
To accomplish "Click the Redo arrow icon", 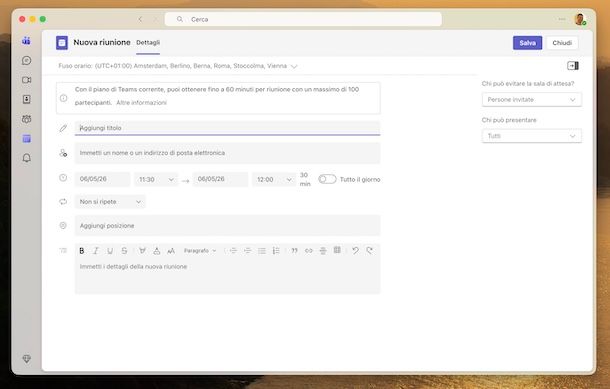I will tap(370, 251).
